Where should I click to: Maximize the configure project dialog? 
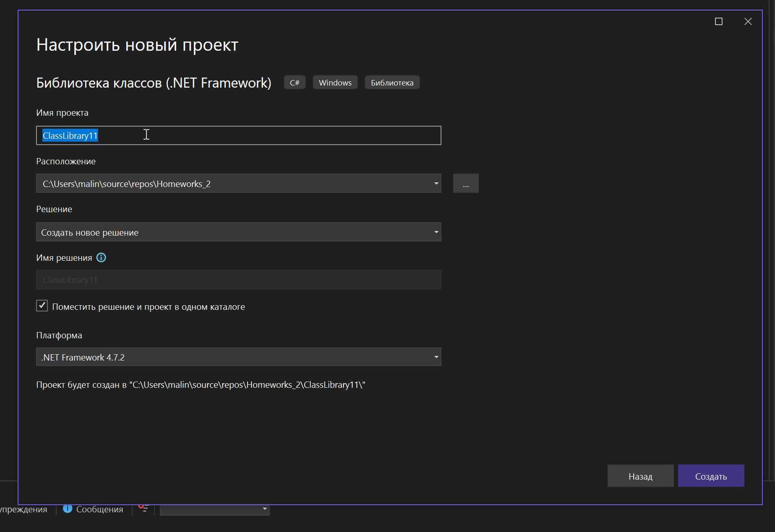[718, 21]
